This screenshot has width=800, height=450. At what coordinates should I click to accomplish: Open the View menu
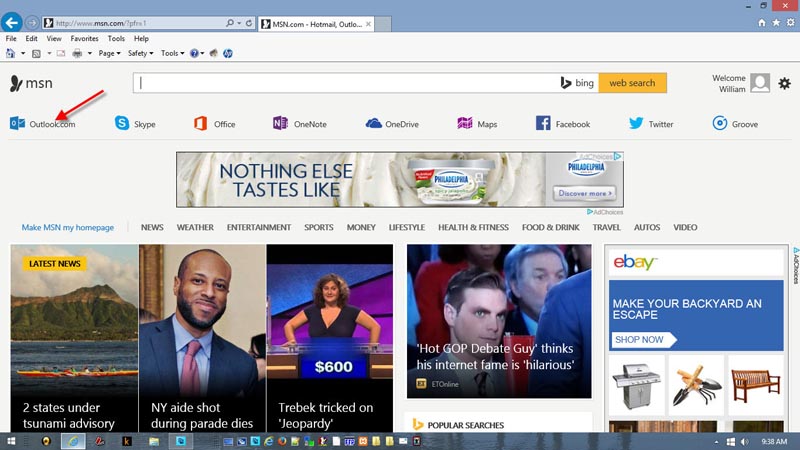[54, 38]
